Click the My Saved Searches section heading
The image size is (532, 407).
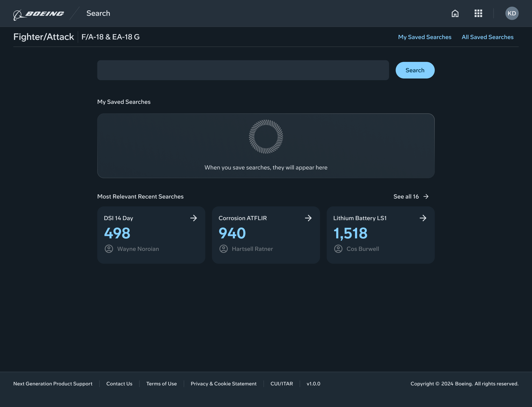[x=124, y=102]
